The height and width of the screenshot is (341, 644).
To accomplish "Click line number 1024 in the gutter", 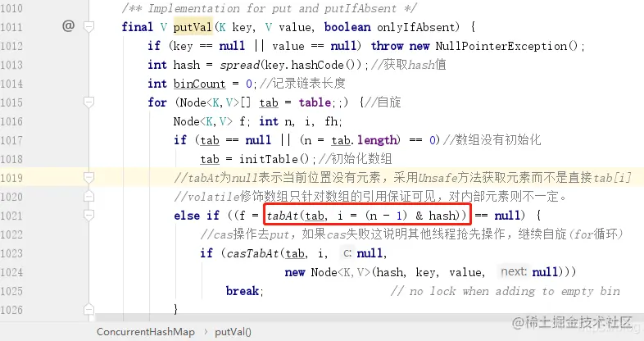I will pyautogui.click(x=11, y=272).
